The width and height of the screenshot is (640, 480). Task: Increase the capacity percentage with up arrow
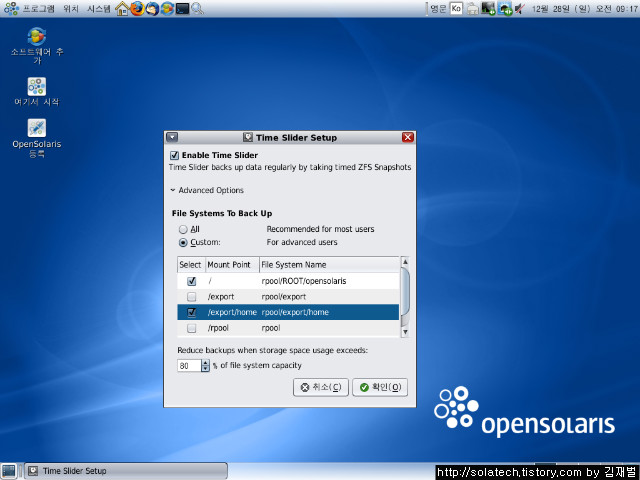[205, 362]
